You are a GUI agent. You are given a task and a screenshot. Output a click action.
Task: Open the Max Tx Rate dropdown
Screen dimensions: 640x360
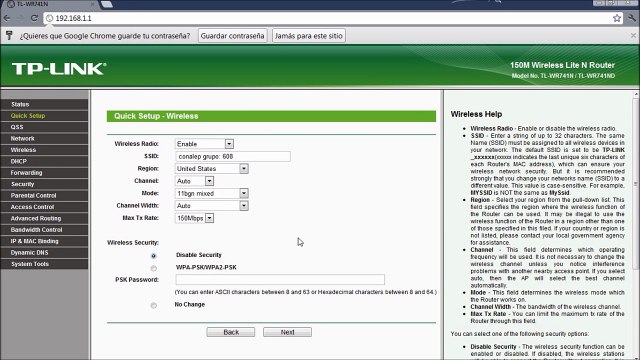tap(194, 218)
